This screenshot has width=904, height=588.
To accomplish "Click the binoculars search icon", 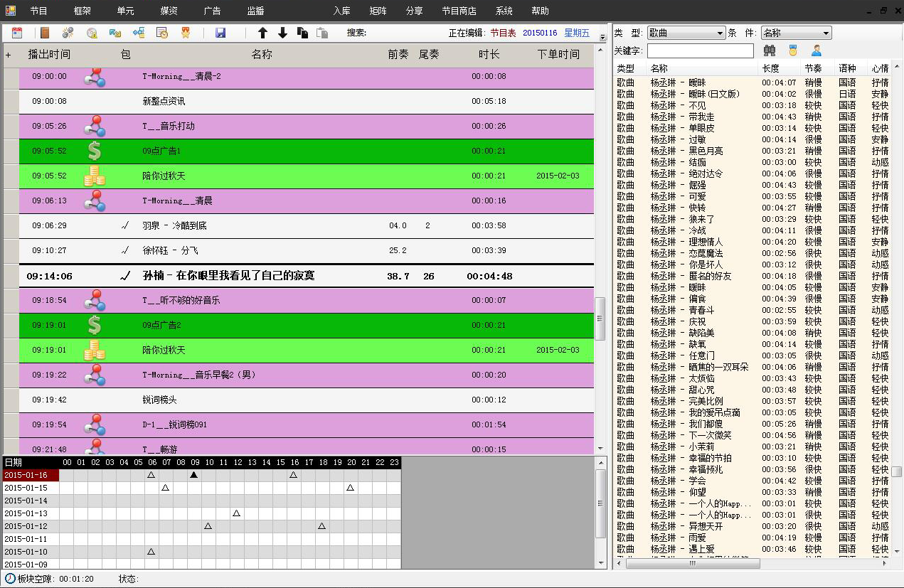I will click(x=770, y=50).
